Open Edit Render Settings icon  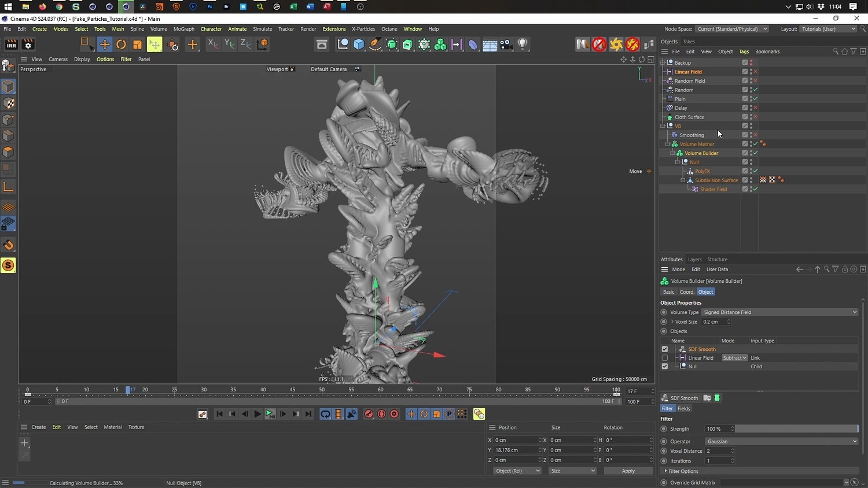point(28,45)
